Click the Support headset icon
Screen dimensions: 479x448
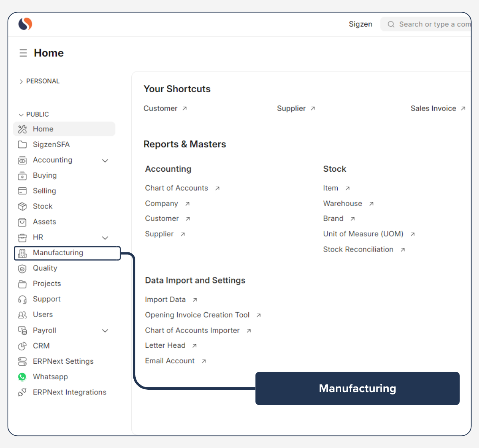click(22, 299)
